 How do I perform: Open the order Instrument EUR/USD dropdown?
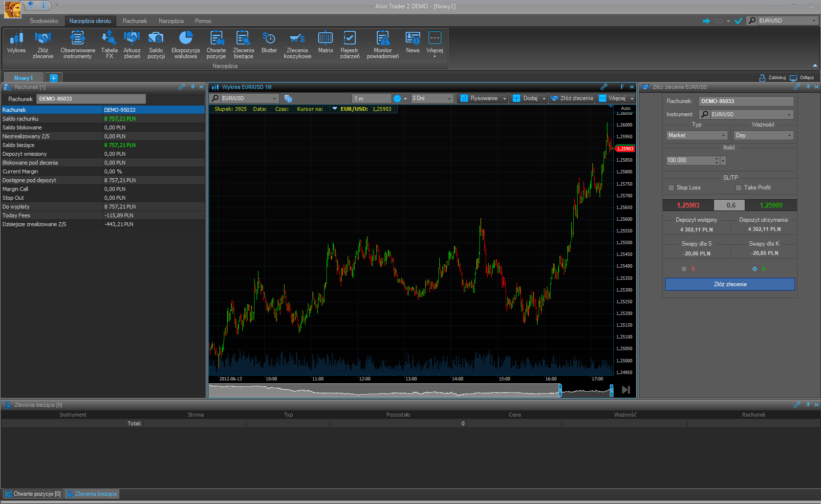tap(788, 114)
